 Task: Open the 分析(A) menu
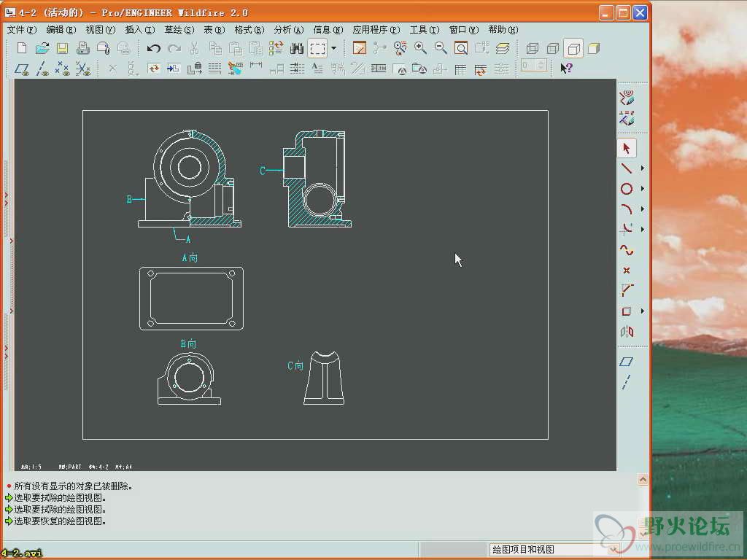(x=289, y=29)
